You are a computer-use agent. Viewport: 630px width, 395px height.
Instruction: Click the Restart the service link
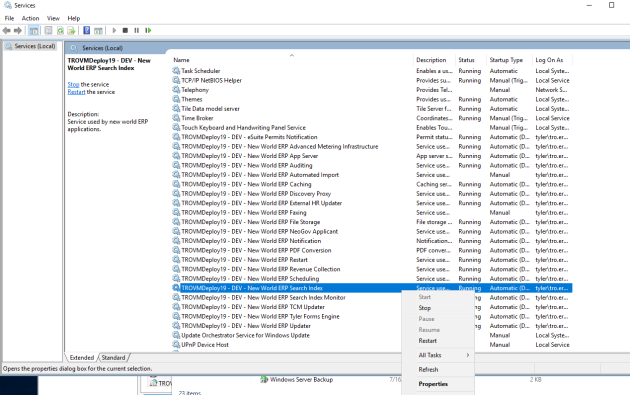tap(76, 92)
